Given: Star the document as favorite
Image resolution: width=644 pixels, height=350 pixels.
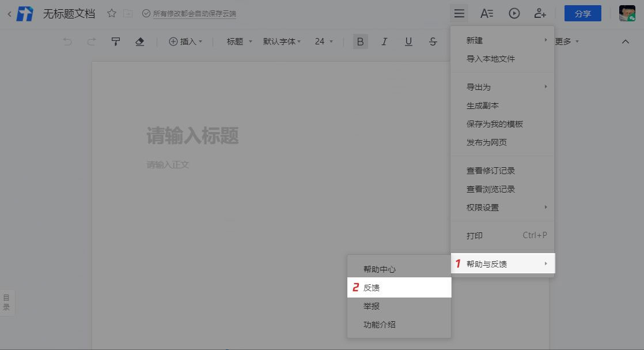Looking at the screenshot, I should coord(111,13).
